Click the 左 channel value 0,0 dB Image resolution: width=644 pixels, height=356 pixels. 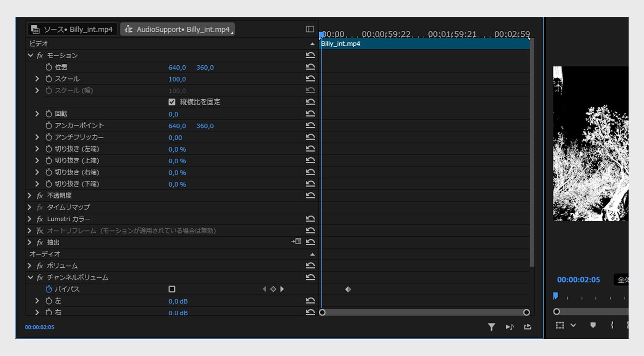tap(178, 301)
